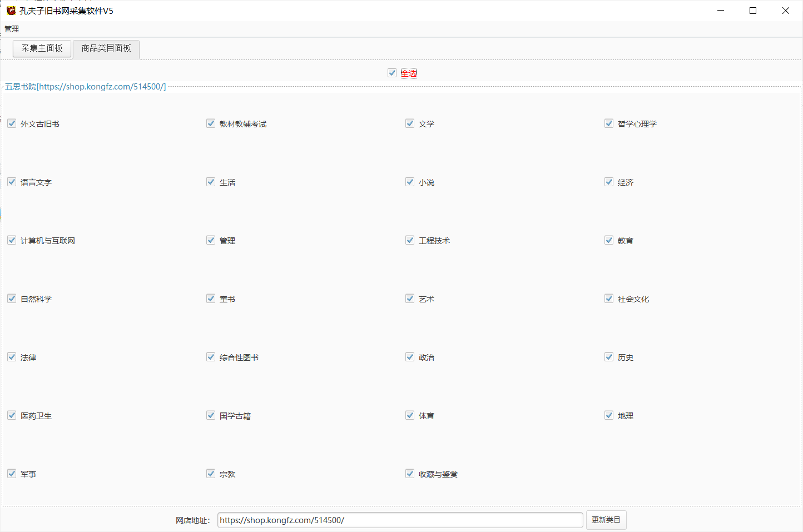Toggle the 工程技术 checkbox
Viewport: 803px width, 532px height.
coord(410,240)
